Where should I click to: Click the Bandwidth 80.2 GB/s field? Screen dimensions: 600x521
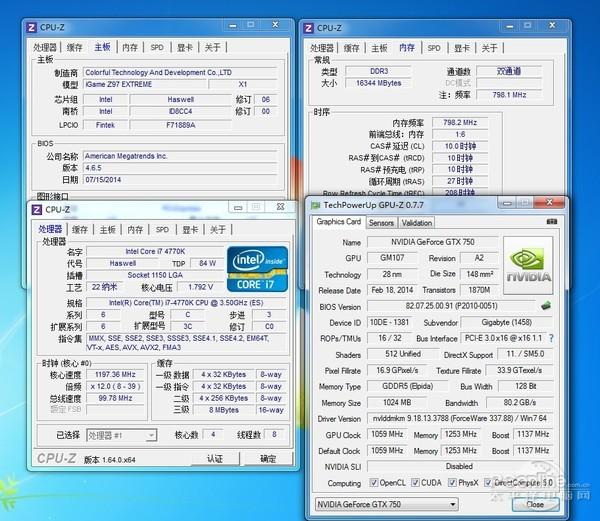pos(520,402)
